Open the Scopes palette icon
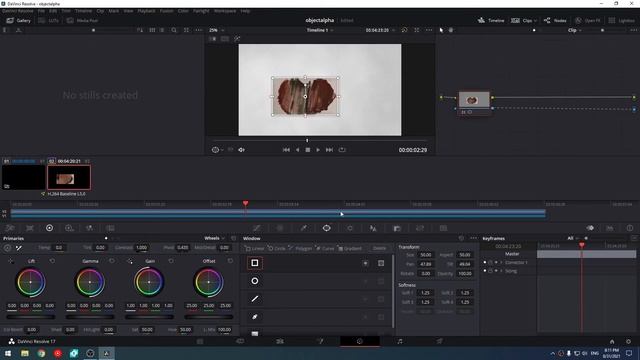 point(610,228)
